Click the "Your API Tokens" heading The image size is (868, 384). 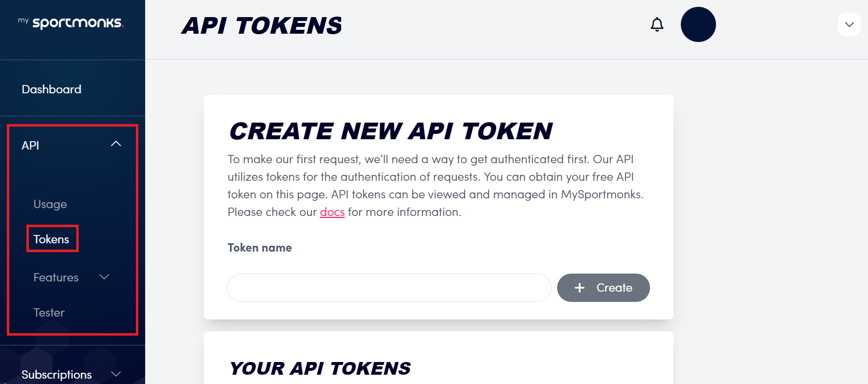click(320, 368)
